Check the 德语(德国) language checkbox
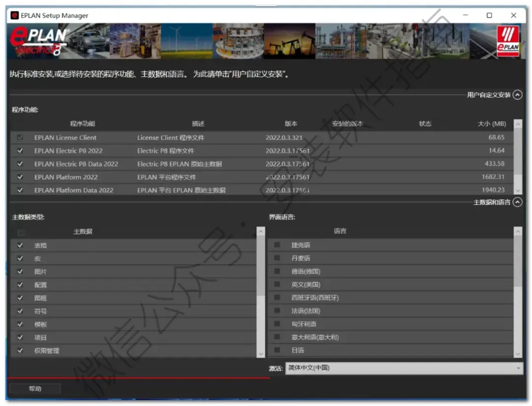Viewport: 532px width, 406px height. coord(277,271)
